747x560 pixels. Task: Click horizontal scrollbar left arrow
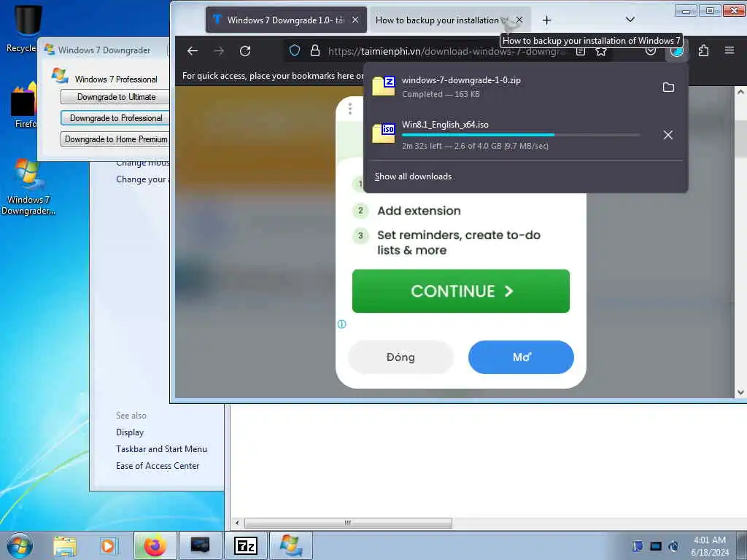pyautogui.click(x=237, y=523)
